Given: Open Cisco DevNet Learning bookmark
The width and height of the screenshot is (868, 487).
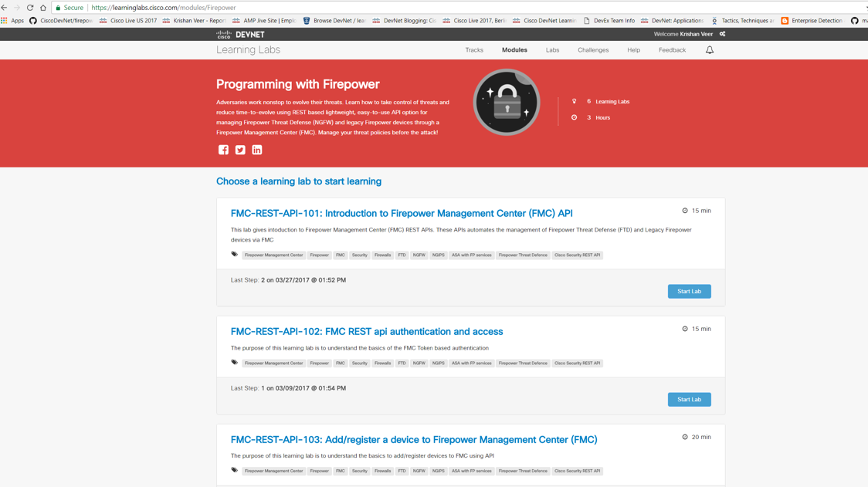Looking at the screenshot, I should pyautogui.click(x=544, y=21).
